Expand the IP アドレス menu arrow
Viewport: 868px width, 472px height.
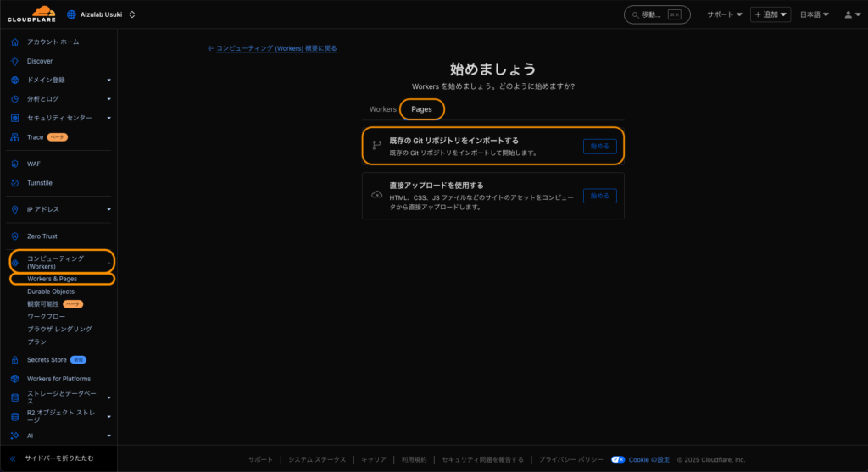tap(108, 209)
